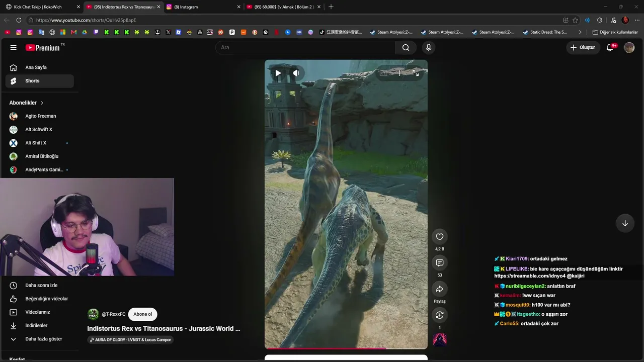Switch the Short to fullscreen
The width and height of the screenshot is (644, 362).
click(416, 73)
